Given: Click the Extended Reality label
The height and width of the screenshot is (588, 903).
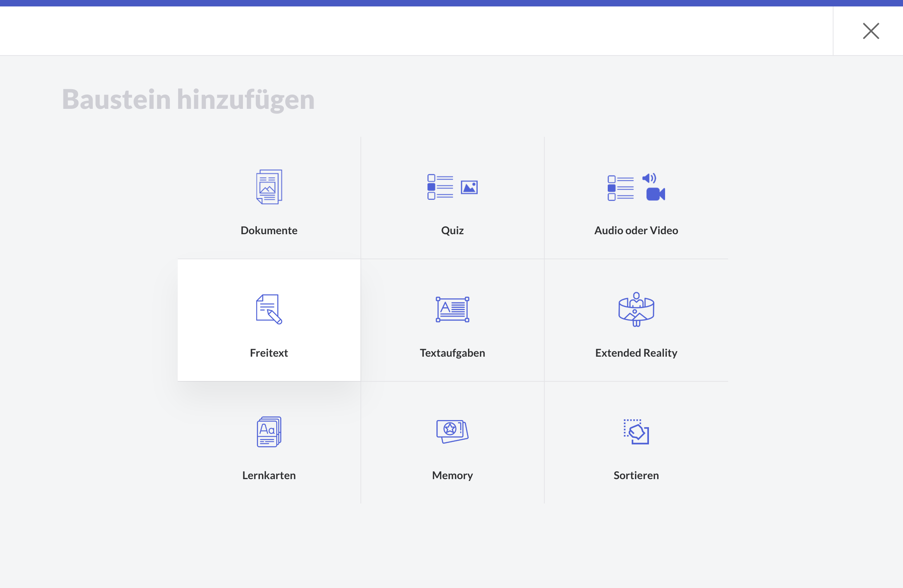Looking at the screenshot, I should 636,353.
